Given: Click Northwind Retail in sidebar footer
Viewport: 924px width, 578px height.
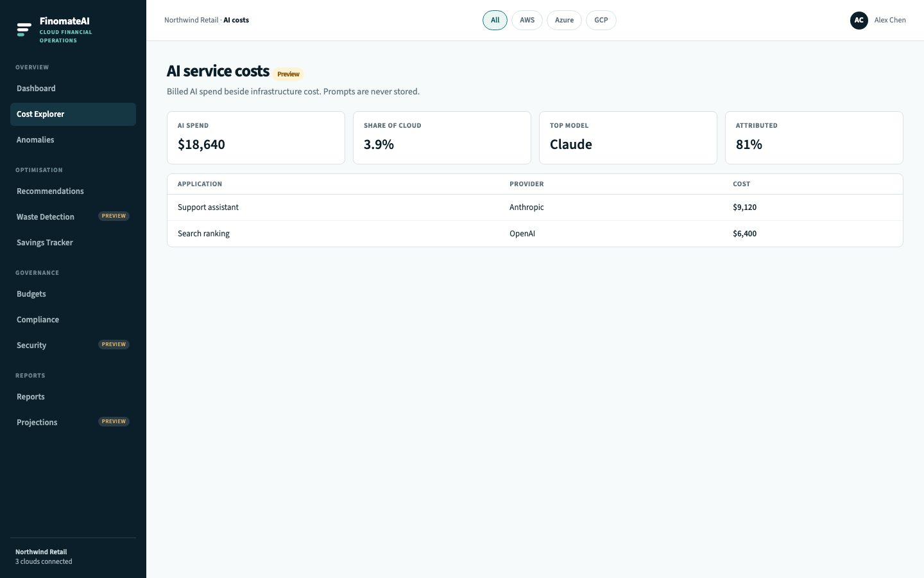Looking at the screenshot, I should click(41, 552).
